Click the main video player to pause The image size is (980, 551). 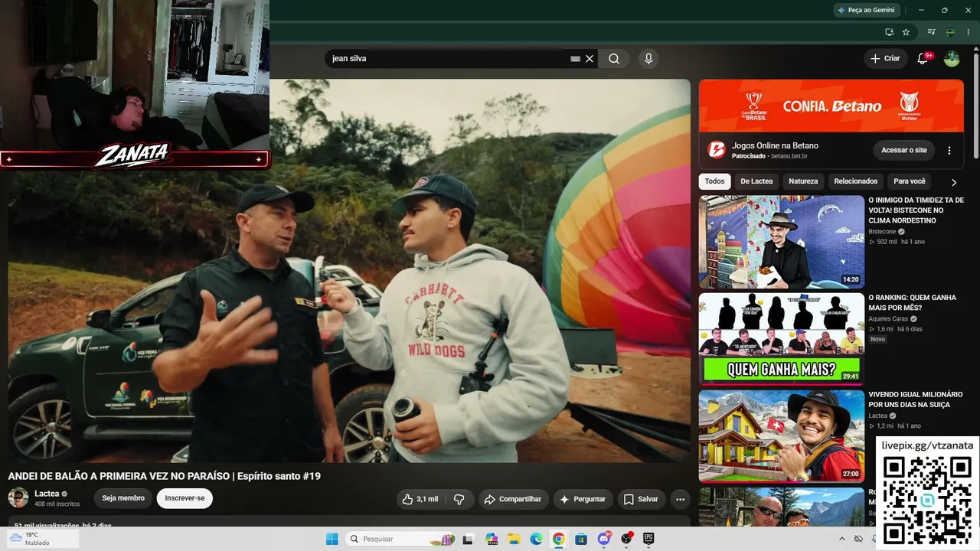tap(349, 271)
